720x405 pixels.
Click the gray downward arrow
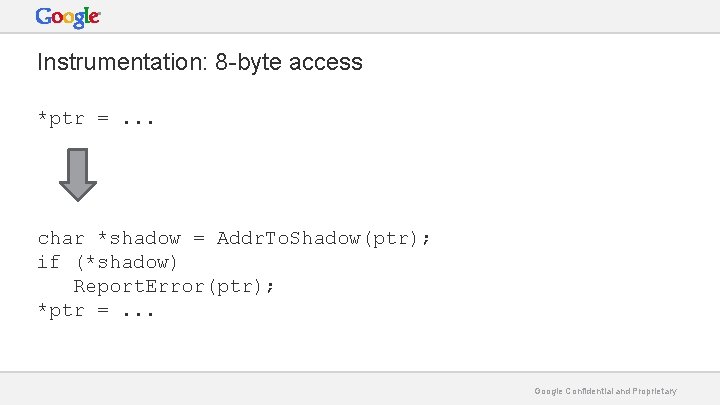pos(77,174)
